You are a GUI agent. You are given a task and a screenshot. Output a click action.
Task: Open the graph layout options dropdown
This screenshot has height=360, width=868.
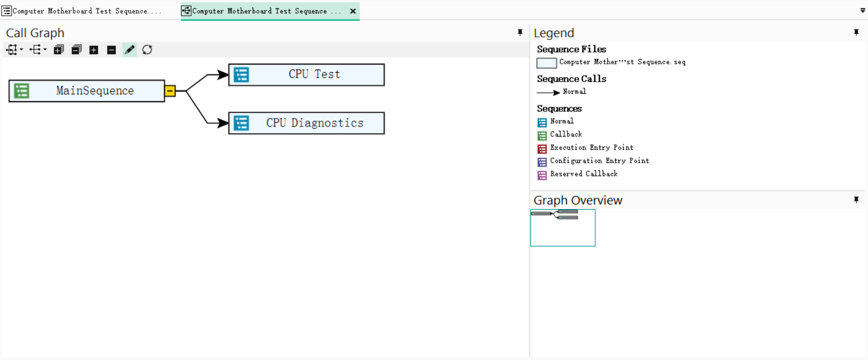(x=14, y=50)
